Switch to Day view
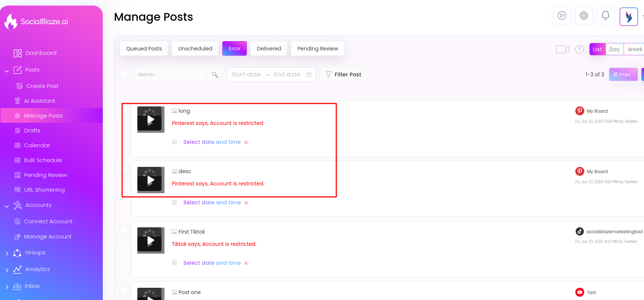Viewport: 644px width, 300px height. coord(615,49)
